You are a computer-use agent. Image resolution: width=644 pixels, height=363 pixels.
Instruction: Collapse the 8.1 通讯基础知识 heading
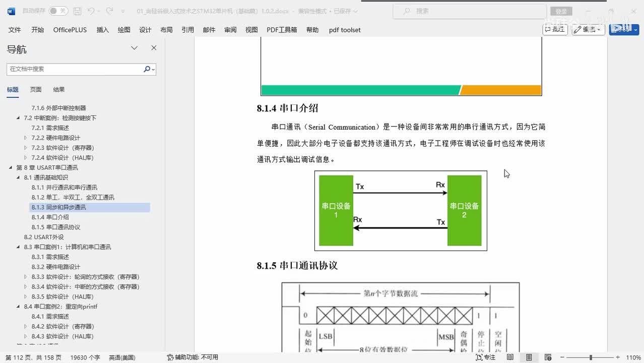[18, 177]
